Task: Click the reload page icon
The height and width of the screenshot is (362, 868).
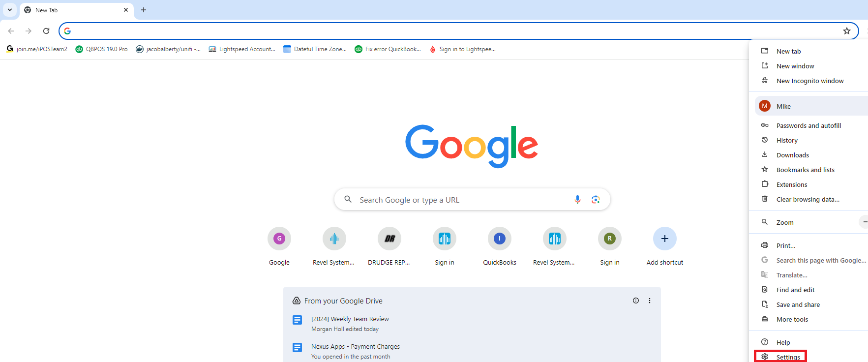Action: [46, 31]
